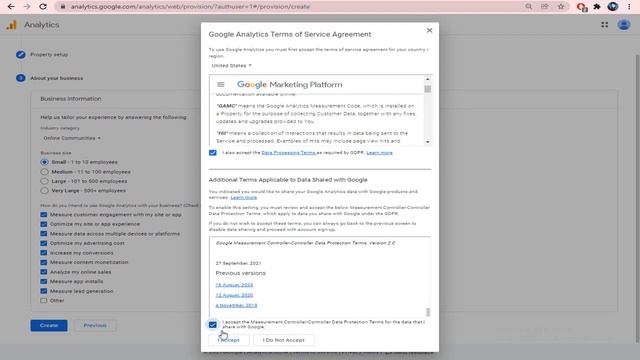Select Very Large 500+ employees radio

[x=44, y=191]
